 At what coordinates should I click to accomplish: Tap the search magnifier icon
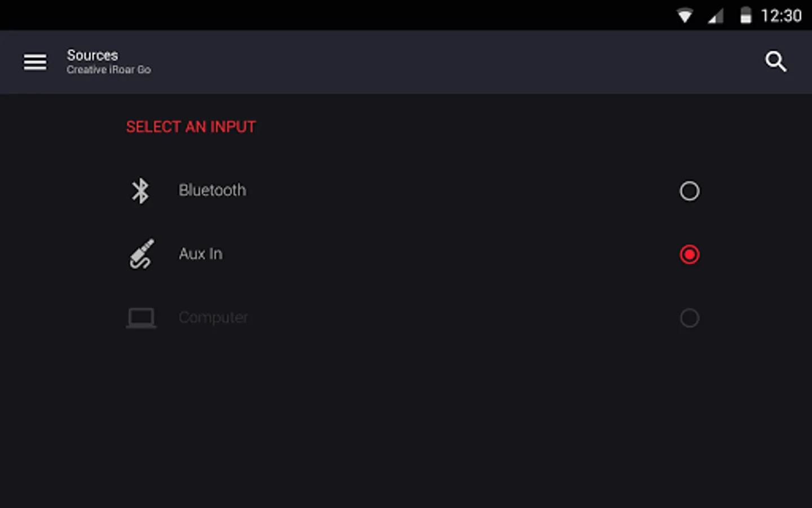click(775, 62)
